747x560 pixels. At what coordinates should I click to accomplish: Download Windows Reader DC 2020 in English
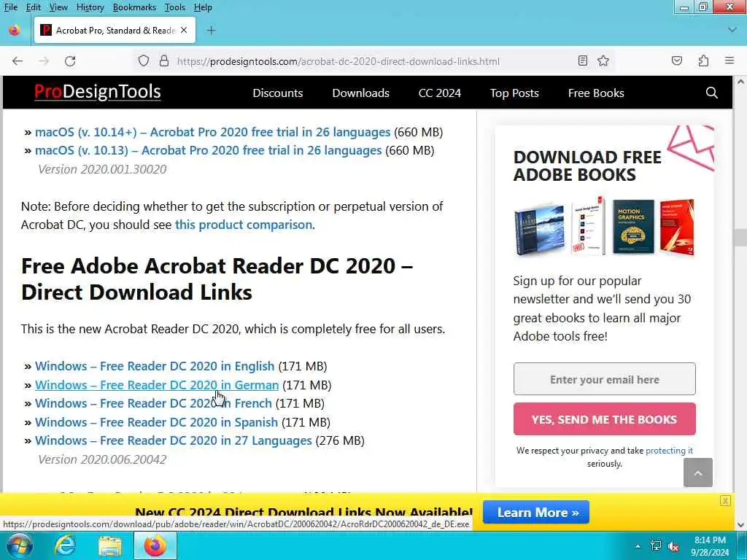point(155,366)
